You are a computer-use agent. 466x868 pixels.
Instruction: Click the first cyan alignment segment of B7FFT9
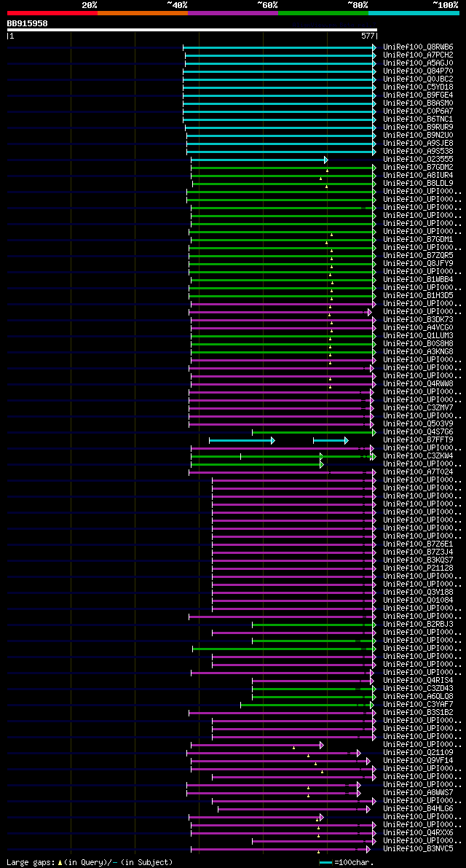click(x=242, y=441)
